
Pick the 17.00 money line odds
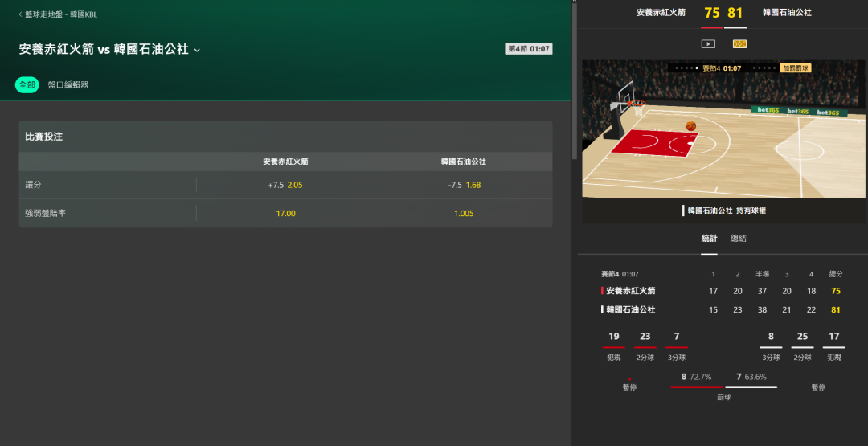(x=285, y=213)
